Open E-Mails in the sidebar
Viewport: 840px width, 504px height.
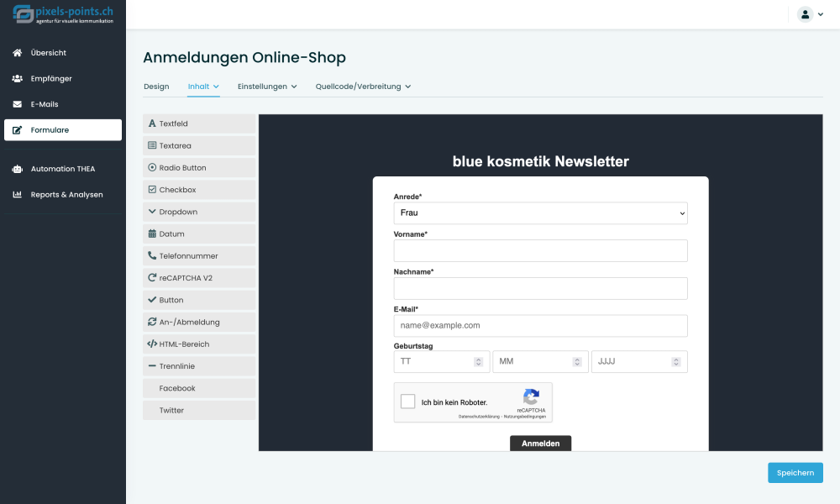[x=63, y=104]
